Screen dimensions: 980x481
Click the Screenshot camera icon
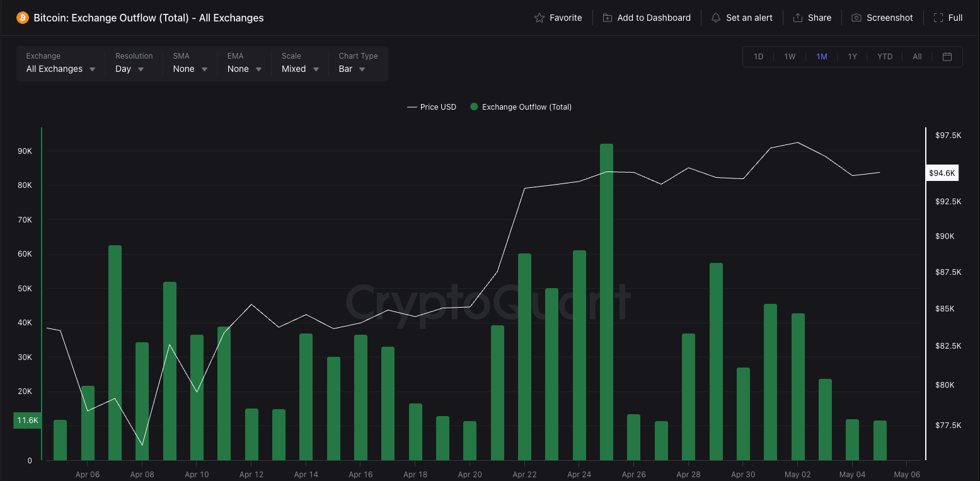tap(856, 18)
